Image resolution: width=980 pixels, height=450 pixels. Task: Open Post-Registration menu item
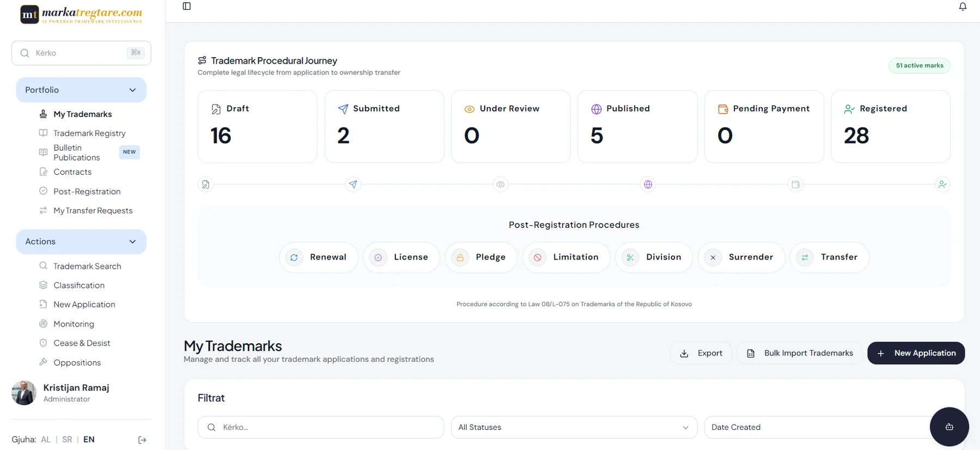tap(87, 192)
